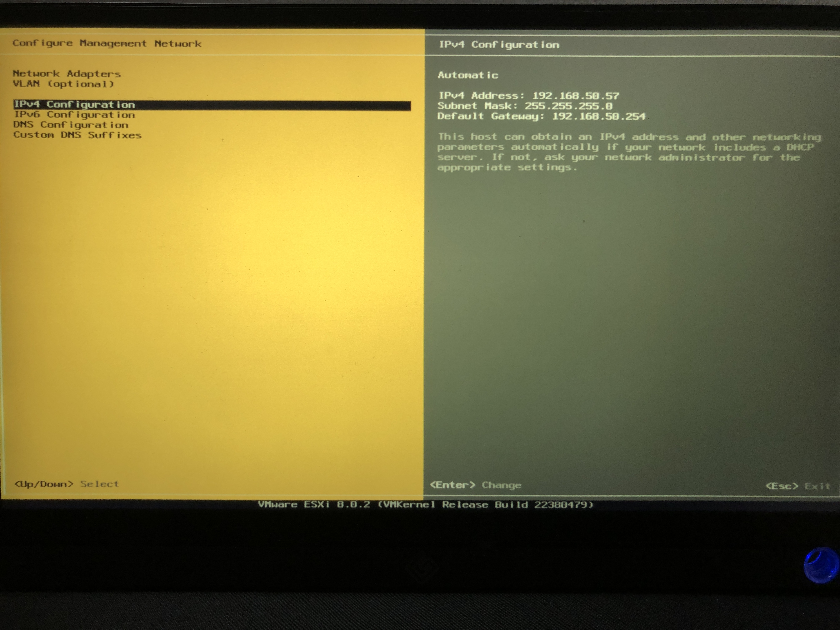Screen dimensions: 840x630
Task: Open DNS Configuration entry
Action: (71, 125)
